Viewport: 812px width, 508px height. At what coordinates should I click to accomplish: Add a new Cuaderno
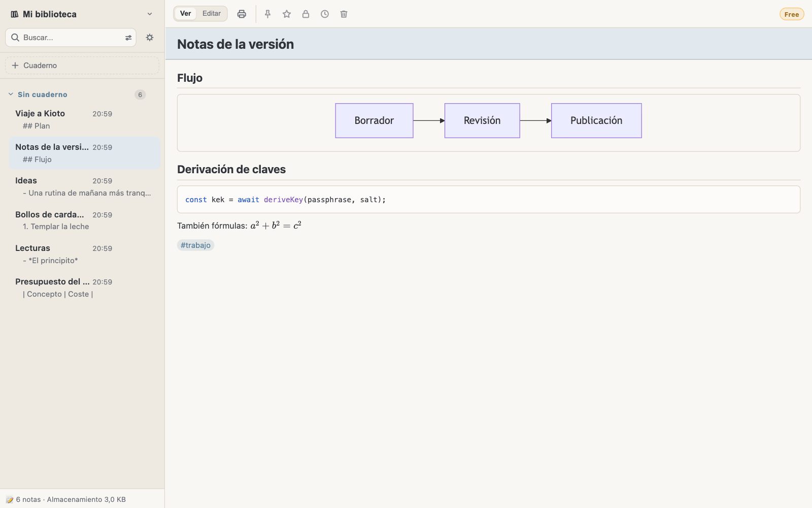(82, 66)
